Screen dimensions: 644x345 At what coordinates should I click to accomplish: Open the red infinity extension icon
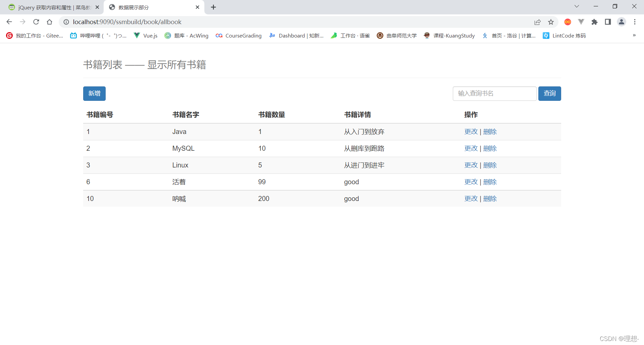[x=568, y=22]
